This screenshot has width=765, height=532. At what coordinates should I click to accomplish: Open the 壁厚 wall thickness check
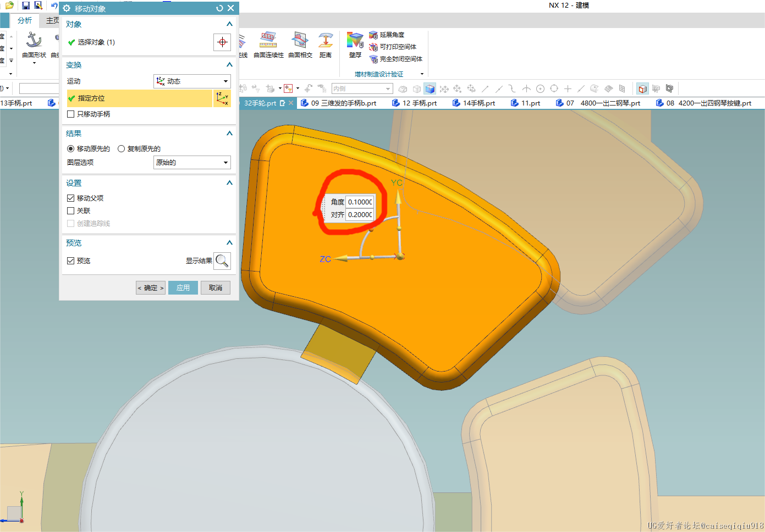(x=355, y=45)
